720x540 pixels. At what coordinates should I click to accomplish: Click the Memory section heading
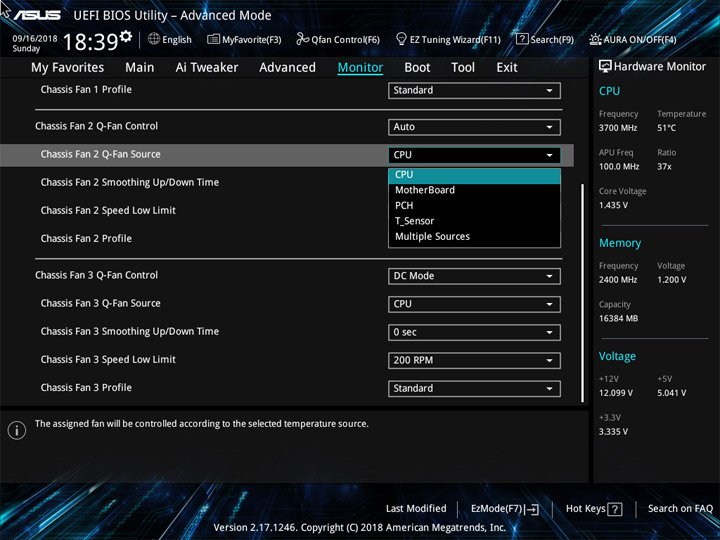coord(620,243)
